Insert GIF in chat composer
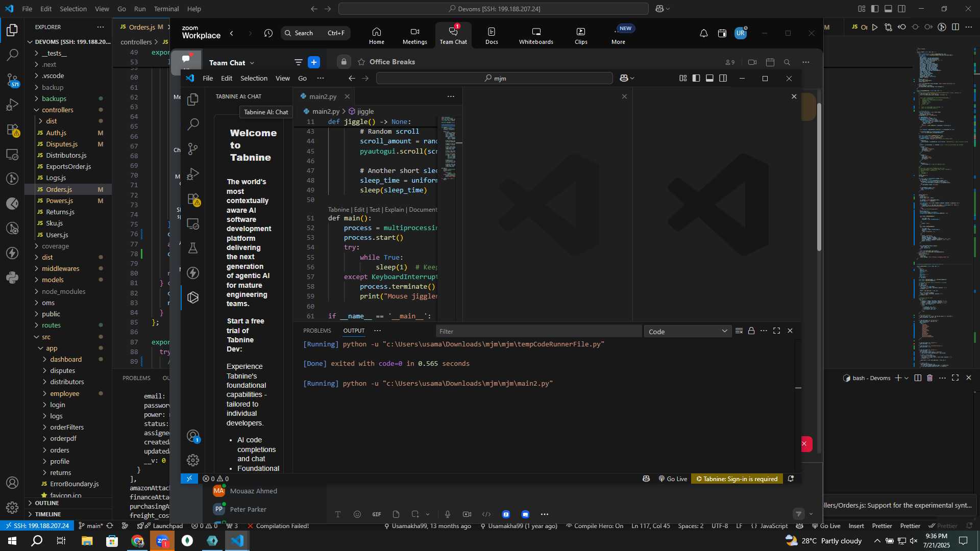Screen dimensions: 980x551 pos(377,514)
